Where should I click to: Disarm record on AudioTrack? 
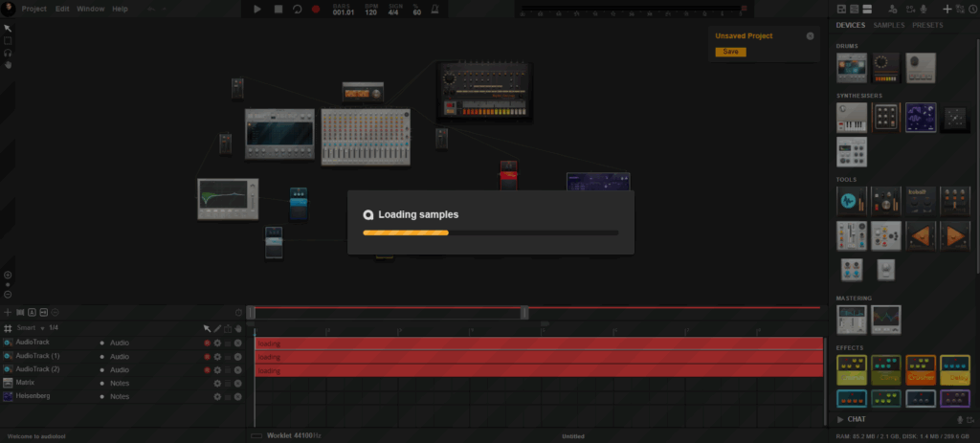click(x=207, y=343)
